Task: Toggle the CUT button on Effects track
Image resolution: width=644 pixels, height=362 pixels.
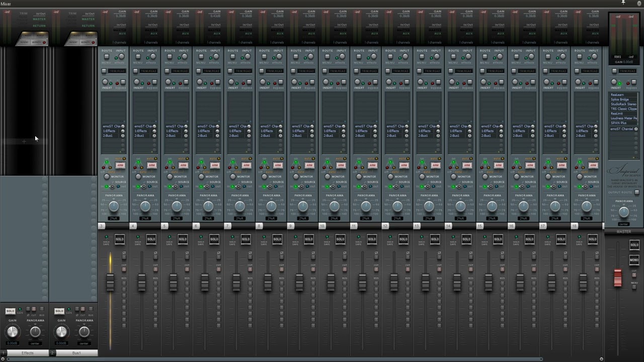Action: tap(34, 309)
